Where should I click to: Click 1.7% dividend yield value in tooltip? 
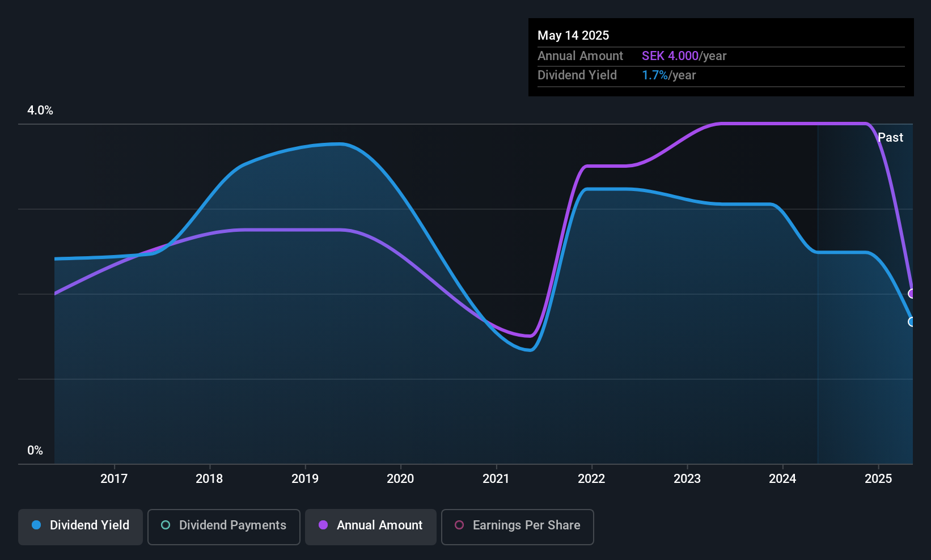655,75
